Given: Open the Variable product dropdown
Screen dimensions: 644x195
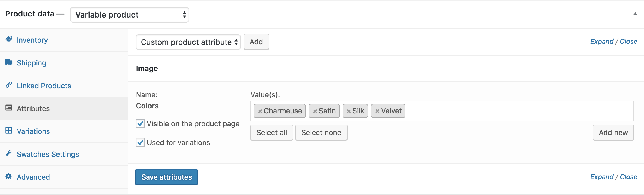Looking at the screenshot, I should coord(129,15).
